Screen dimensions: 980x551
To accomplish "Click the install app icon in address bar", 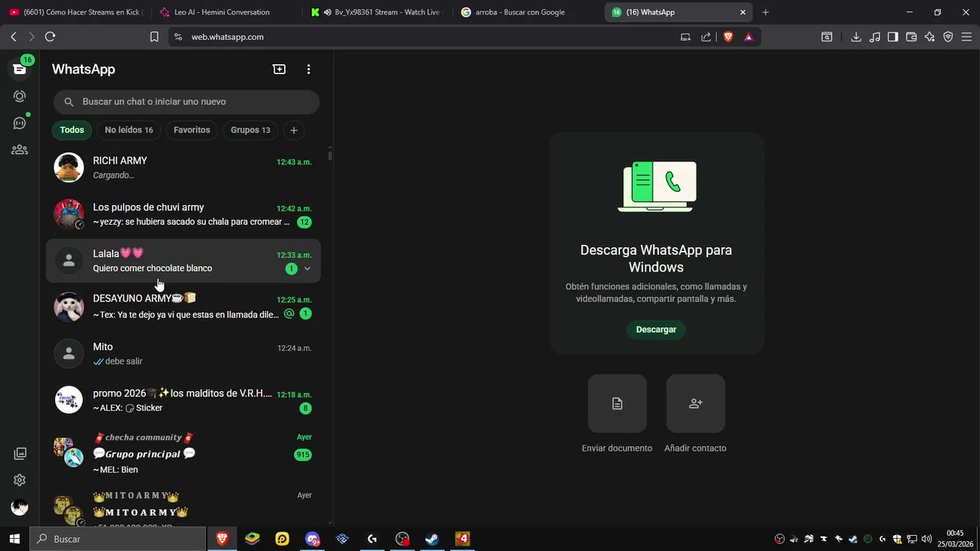I will point(685,37).
